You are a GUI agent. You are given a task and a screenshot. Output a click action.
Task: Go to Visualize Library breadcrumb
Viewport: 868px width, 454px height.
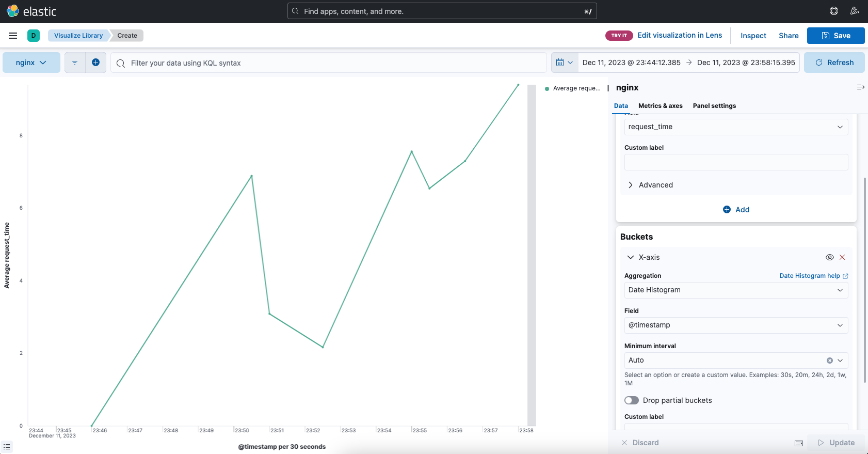pyautogui.click(x=78, y=36)
